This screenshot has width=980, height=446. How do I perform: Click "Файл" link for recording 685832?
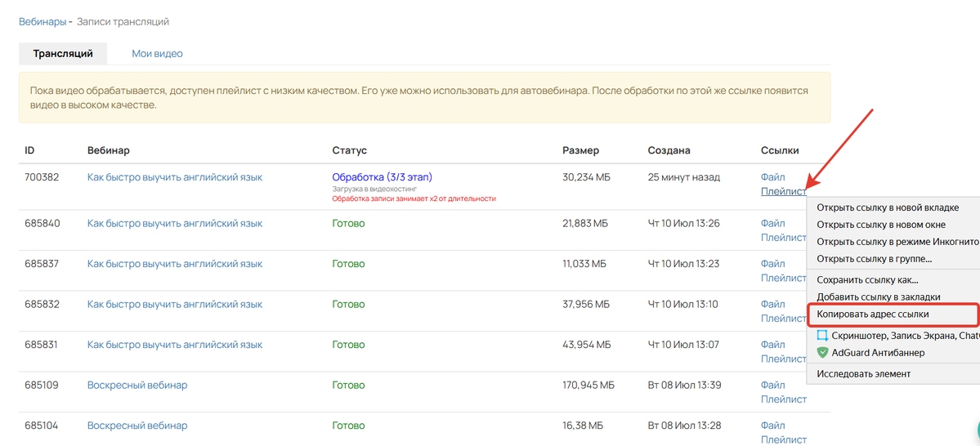coord(772,304)
